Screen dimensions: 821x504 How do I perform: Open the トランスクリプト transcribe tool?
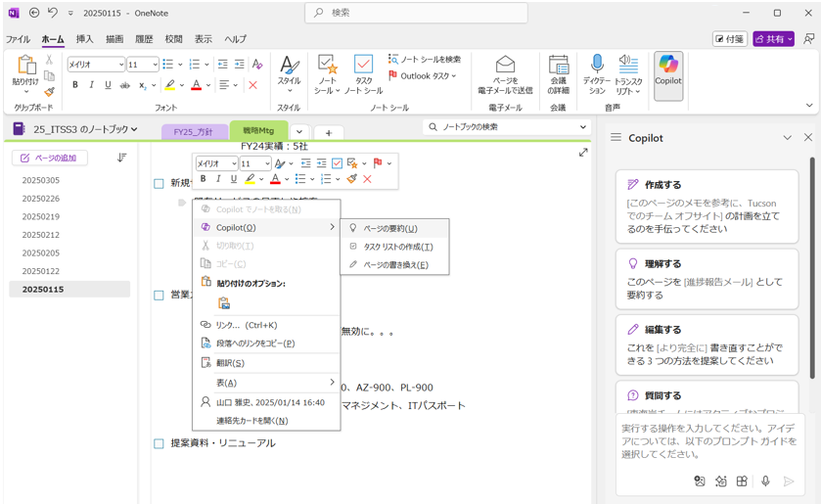[x=628, y=74]
